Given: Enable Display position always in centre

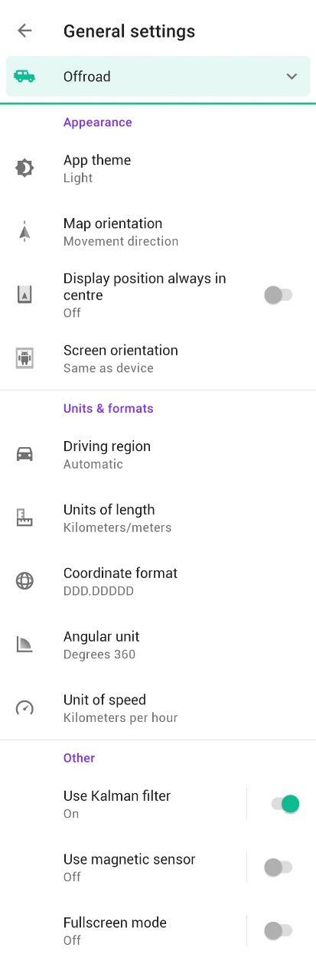Looking at the screenshot, I should coord(279,295).
